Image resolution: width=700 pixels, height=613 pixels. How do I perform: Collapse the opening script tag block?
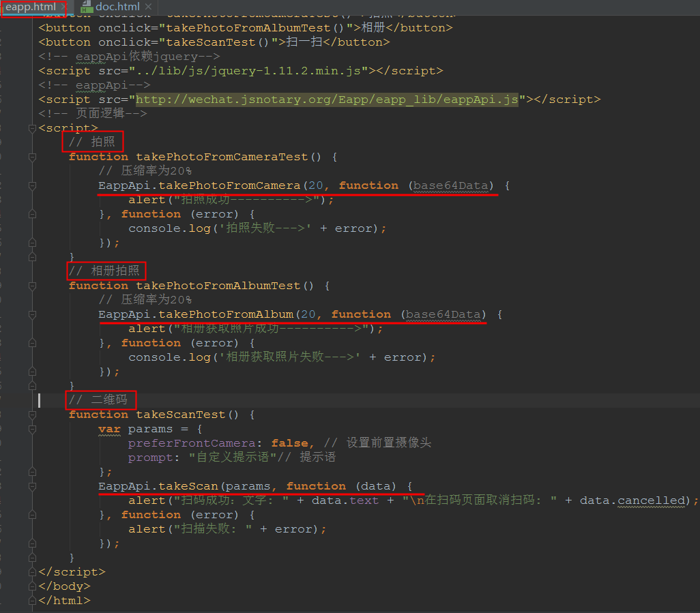click(x=32, y=128)
